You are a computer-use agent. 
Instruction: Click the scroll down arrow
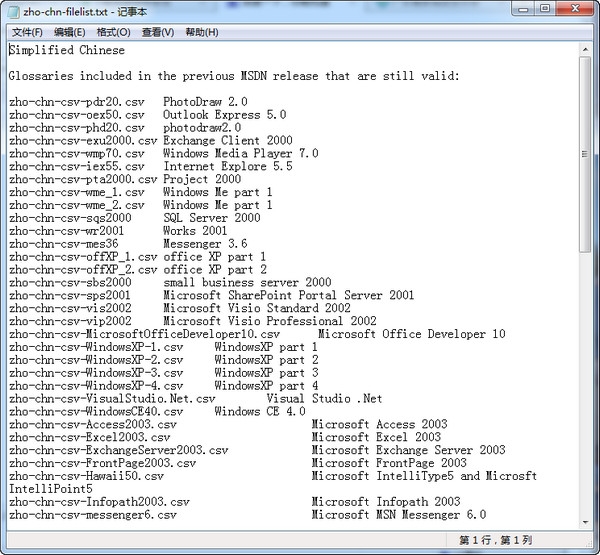[x=585, y=522]
